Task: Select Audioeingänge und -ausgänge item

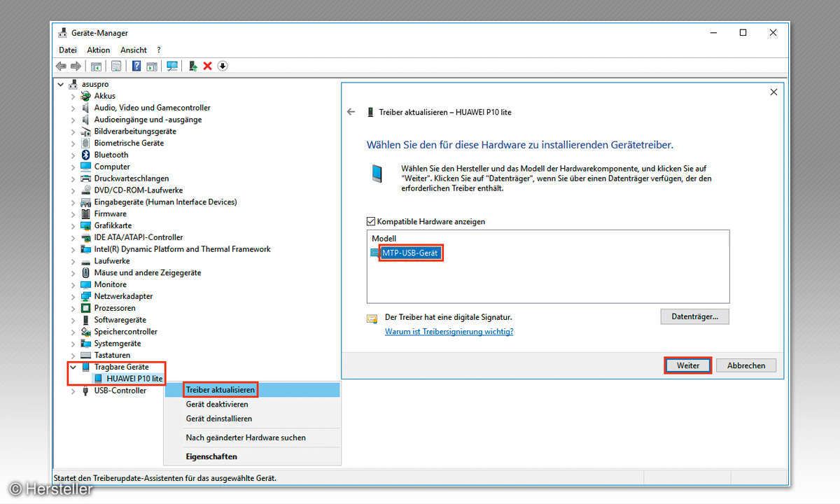Action: pos(148,119)
